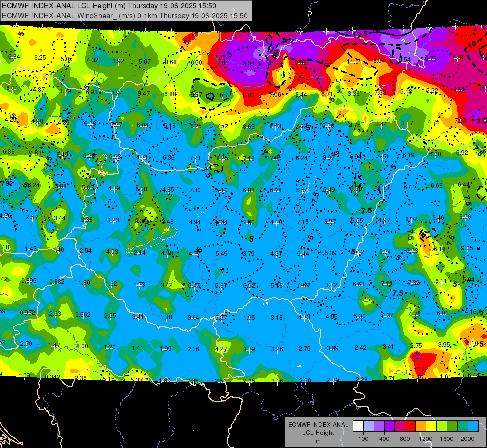
Task: Click the wind shear value 10.6
Action: (326, 62)
